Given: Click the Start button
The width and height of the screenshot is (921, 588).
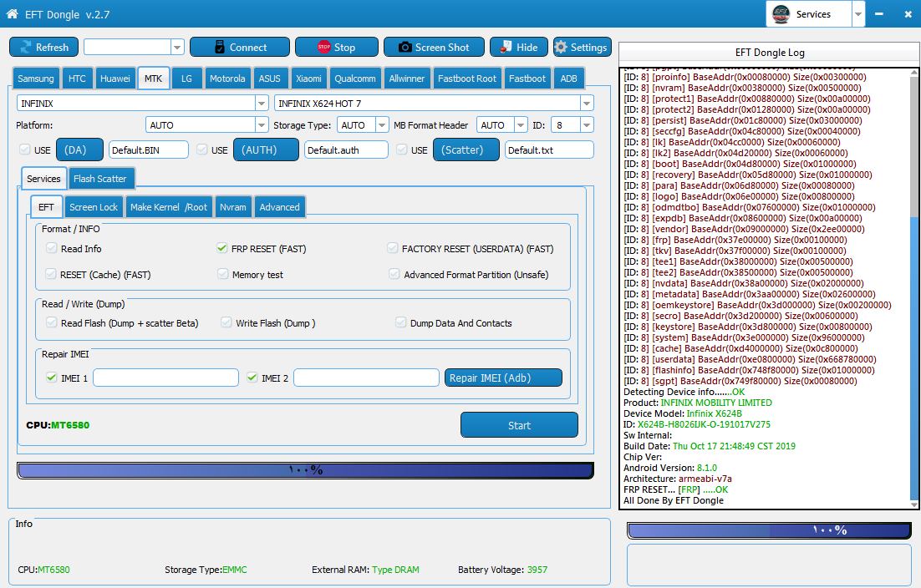Looking at the screenshot, I should coord(519,425).
